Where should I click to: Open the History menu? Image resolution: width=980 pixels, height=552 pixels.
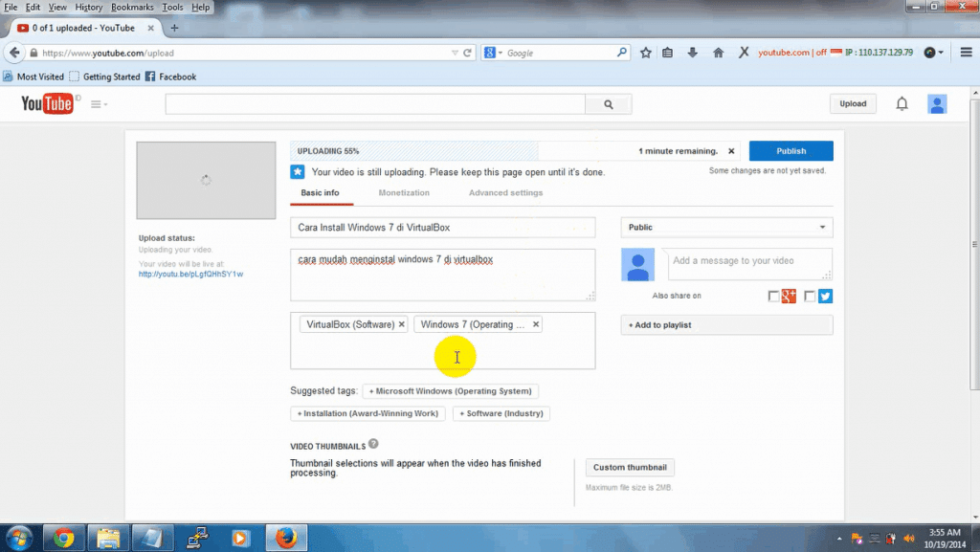point(89,8)
